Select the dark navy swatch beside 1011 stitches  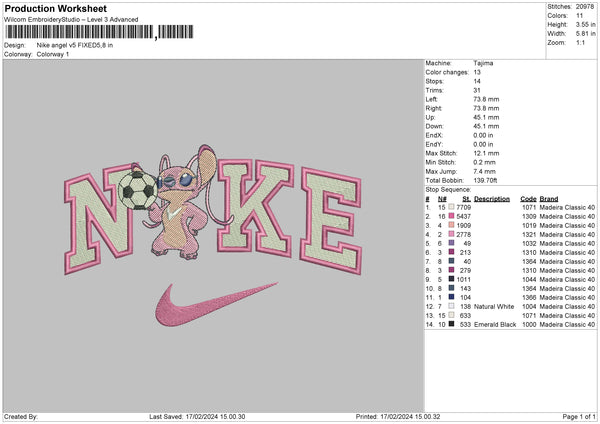click(452, 279)
